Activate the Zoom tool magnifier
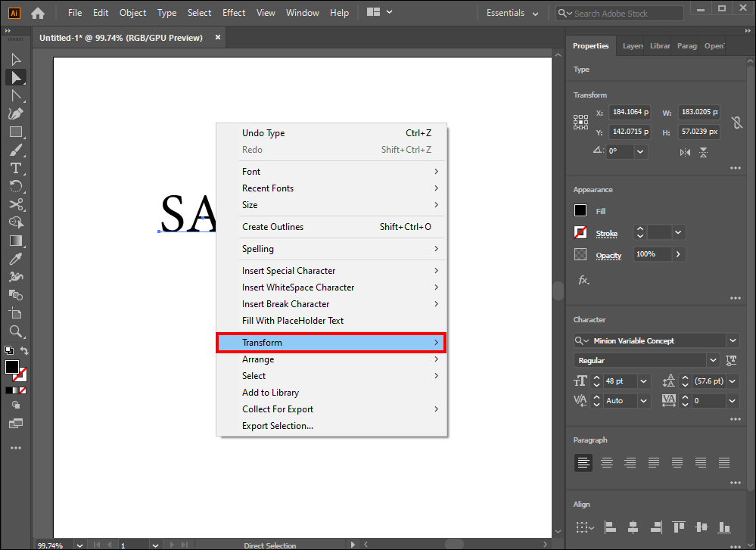 (x=15, y=331)
